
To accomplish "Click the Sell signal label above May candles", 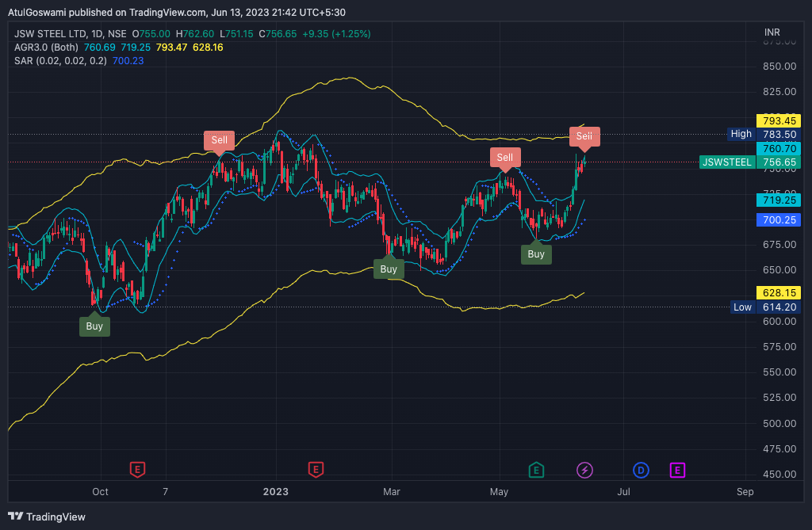I will pos(505,158).
